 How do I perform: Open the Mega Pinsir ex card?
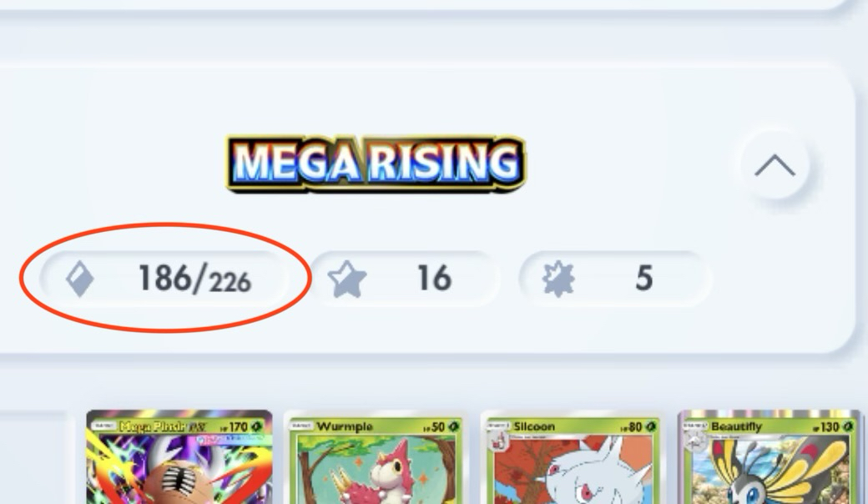pyautogui.click(x=179, y=457)
